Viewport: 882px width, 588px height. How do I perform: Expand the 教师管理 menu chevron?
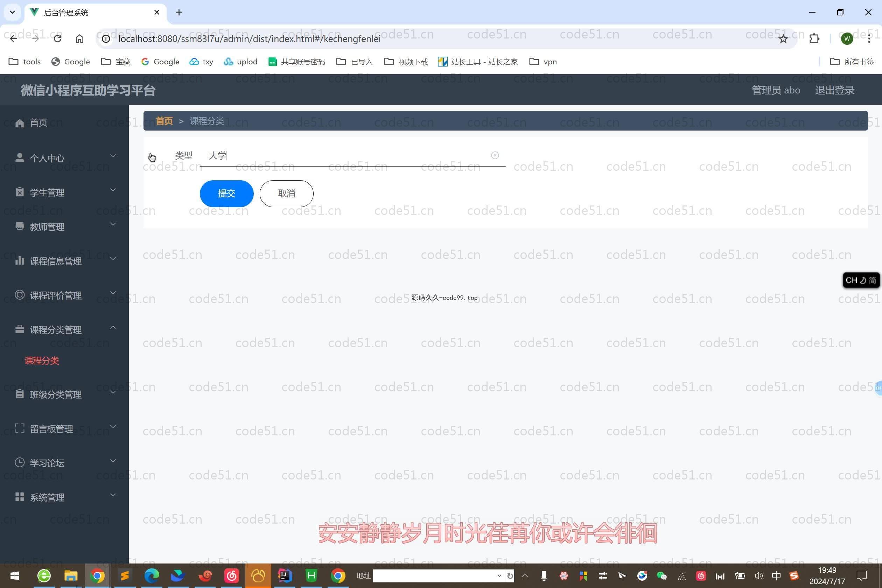(113, 224)
